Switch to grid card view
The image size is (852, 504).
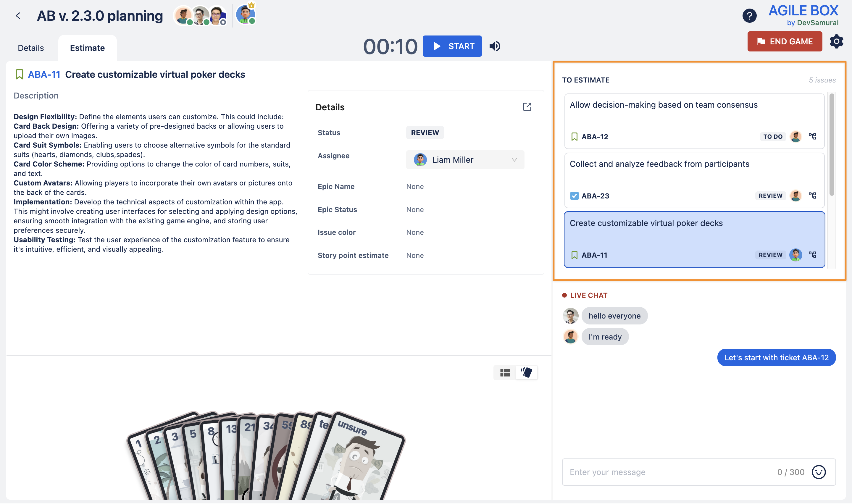(x=505, y=373)
